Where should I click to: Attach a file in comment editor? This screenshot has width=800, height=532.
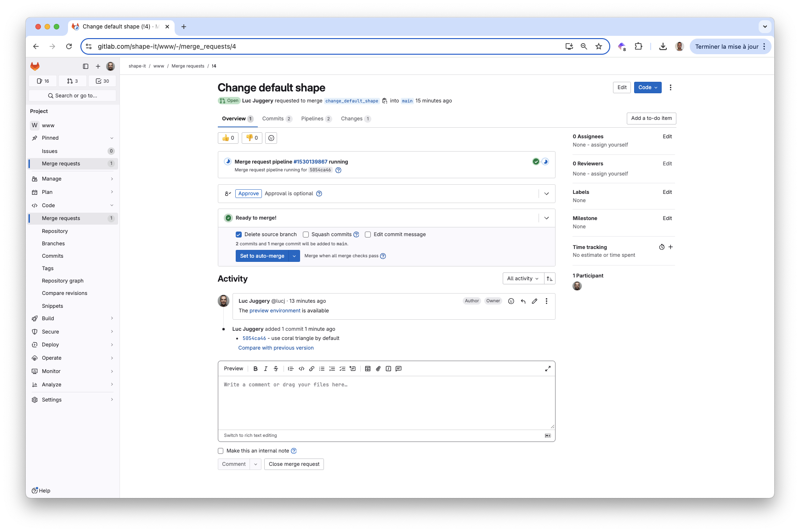pyautogui.click(x=378, y=368)
